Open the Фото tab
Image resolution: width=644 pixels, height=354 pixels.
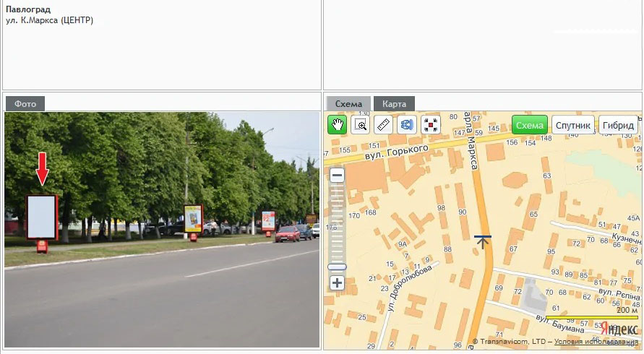25,104
